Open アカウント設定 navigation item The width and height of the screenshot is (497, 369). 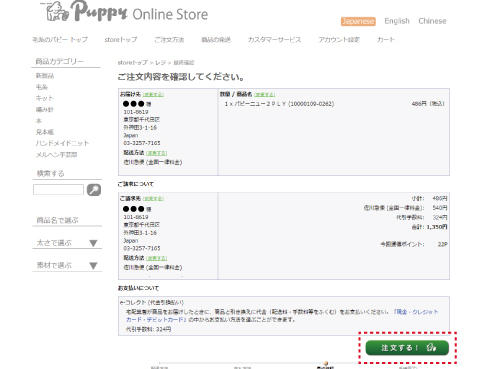339,40
